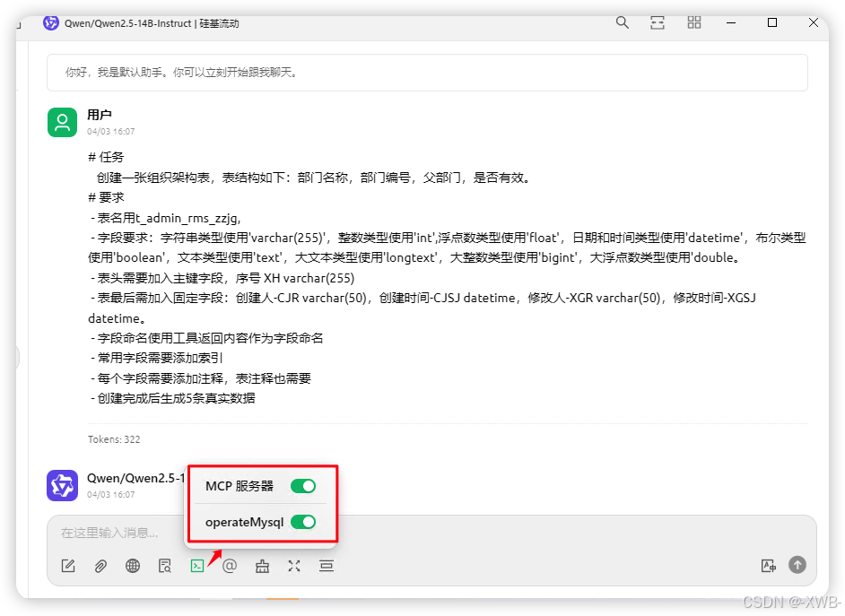Viewport: 845px width, 616px height.
Task: Select the 用户 avatar icon
Action: 62,122
